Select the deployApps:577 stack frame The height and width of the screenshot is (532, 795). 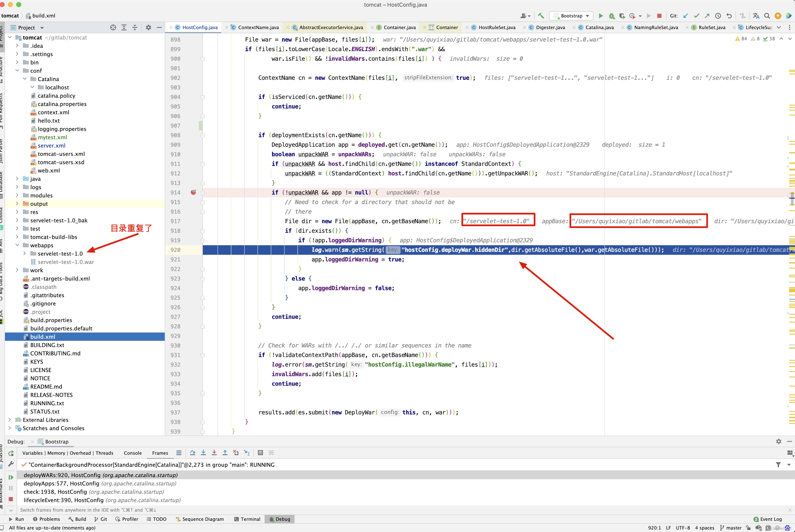click(100, 484)
